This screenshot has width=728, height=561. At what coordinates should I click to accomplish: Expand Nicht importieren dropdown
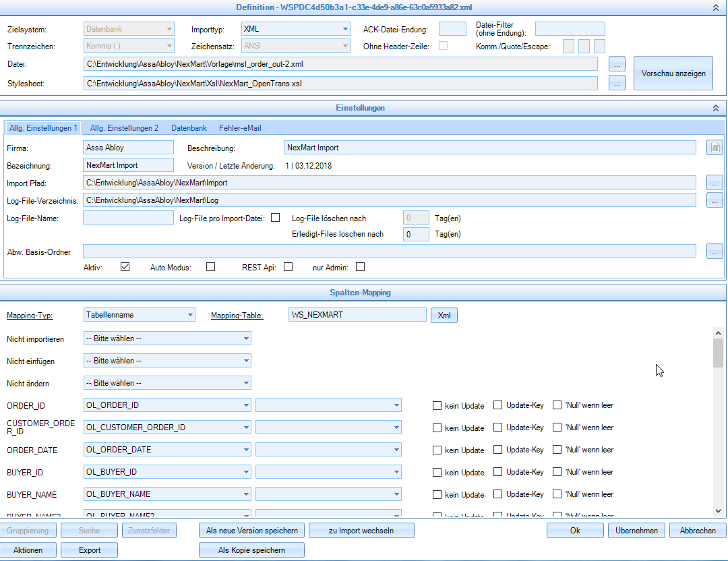click(x=246, y=338)
